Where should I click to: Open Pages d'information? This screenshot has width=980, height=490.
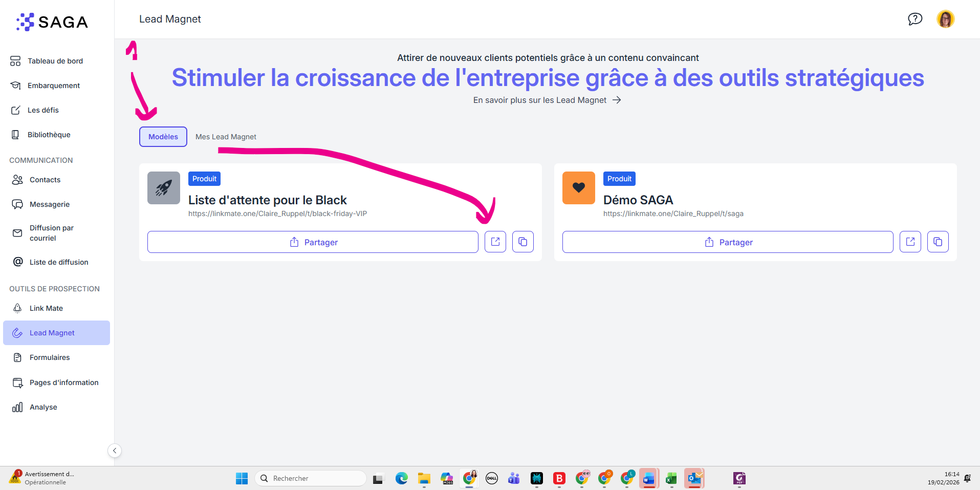click(55, 382)
